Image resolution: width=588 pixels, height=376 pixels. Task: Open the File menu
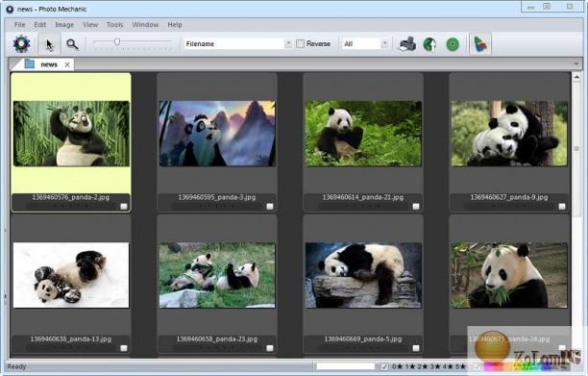[19, 25]
